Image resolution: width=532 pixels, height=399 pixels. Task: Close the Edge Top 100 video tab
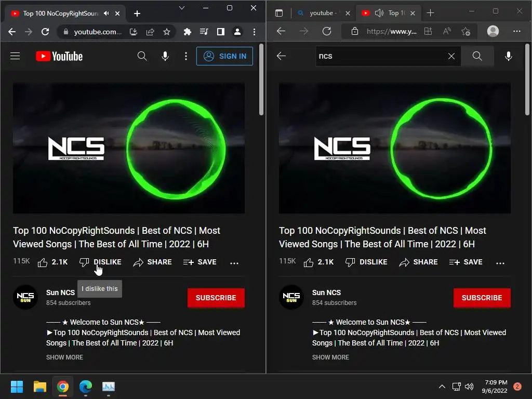(x=413, y=13)
